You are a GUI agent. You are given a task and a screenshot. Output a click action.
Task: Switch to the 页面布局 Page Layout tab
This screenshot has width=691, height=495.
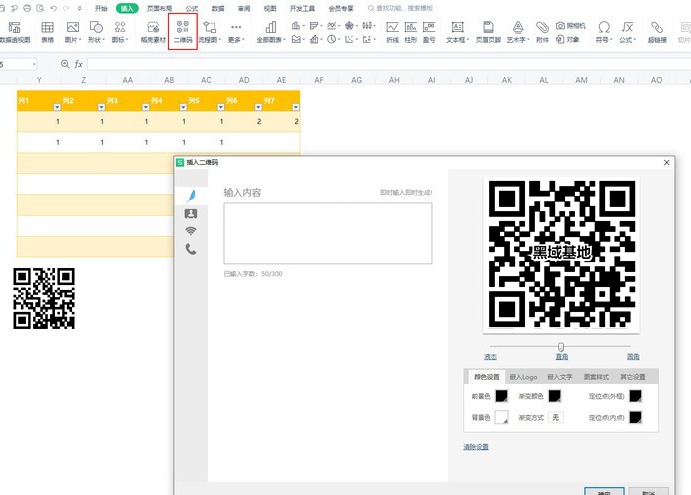pyautogui.click(x=160, y=8)
